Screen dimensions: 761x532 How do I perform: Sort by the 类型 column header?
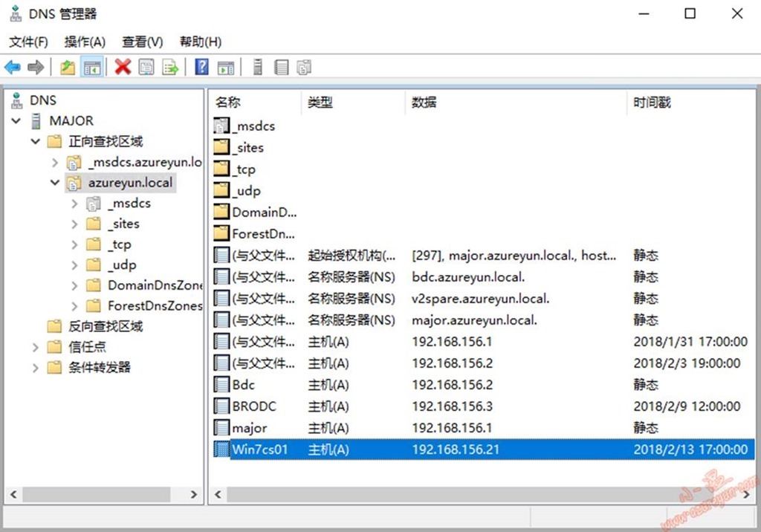coord(353,103)
